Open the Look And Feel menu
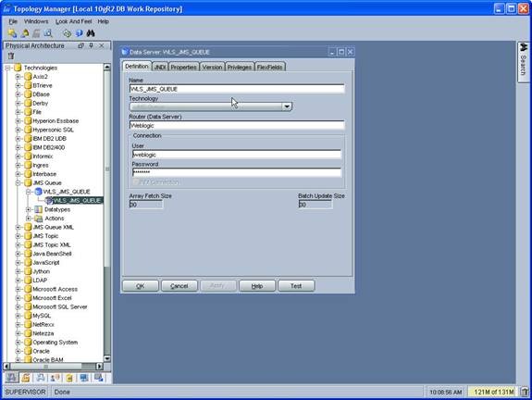 coord(74,21)
